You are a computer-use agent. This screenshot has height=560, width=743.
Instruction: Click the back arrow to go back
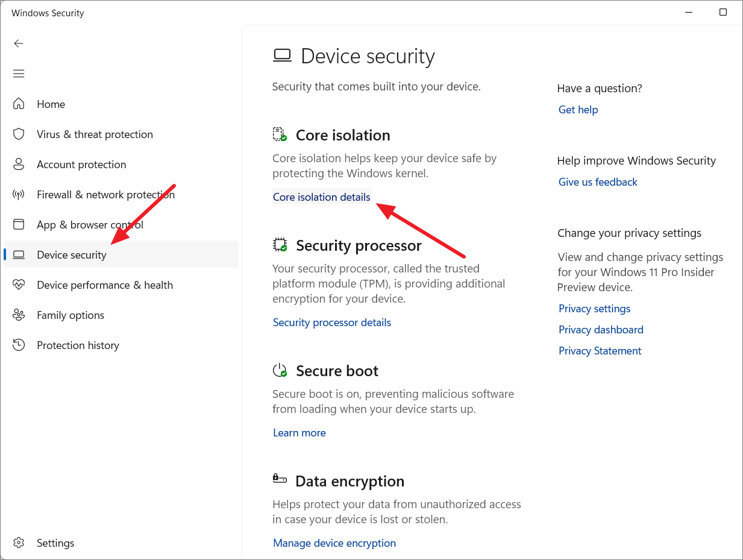click(x=19, y=43)
